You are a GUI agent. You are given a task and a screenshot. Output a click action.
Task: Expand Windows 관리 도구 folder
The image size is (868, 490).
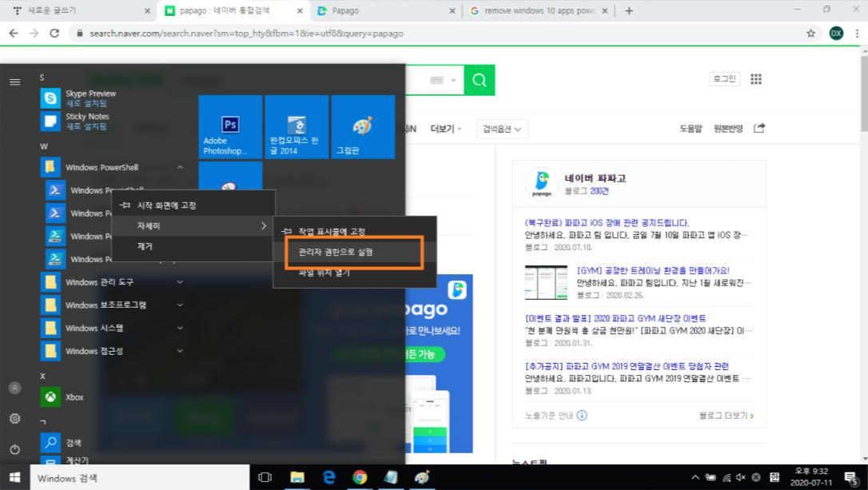180,282
